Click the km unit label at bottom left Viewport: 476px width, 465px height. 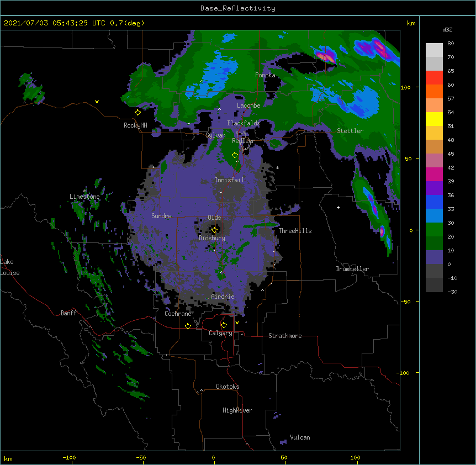click(8, 459)
